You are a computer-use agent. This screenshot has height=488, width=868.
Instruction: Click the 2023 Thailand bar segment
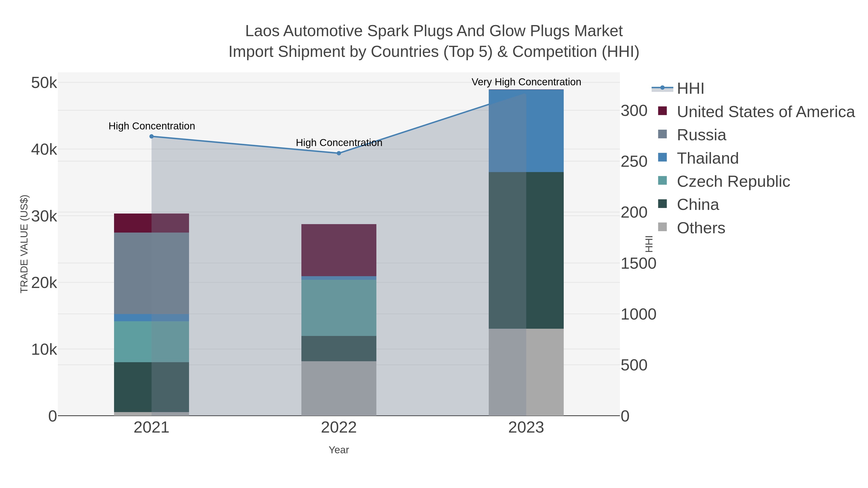526,131
